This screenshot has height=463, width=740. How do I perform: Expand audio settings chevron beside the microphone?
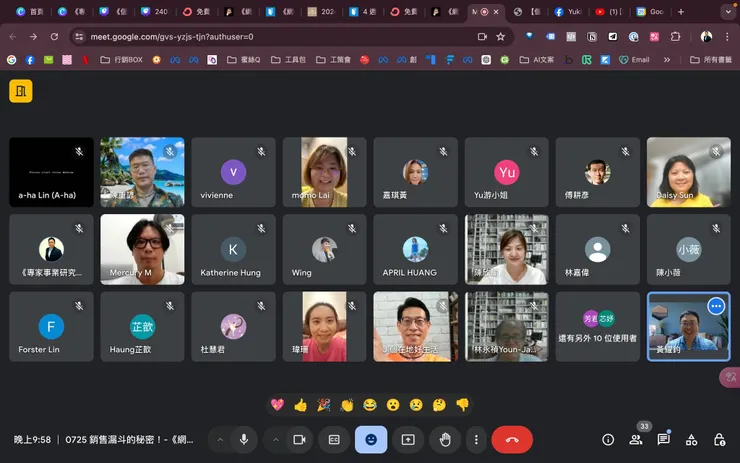pyautogui.click(x=220, y=439)
